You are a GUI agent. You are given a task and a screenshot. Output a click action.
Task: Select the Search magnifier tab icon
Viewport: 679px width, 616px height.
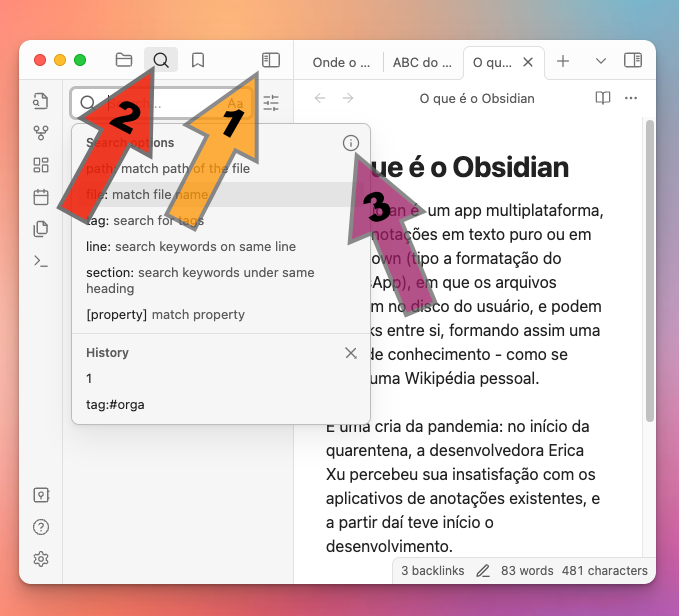click(161, 60)
